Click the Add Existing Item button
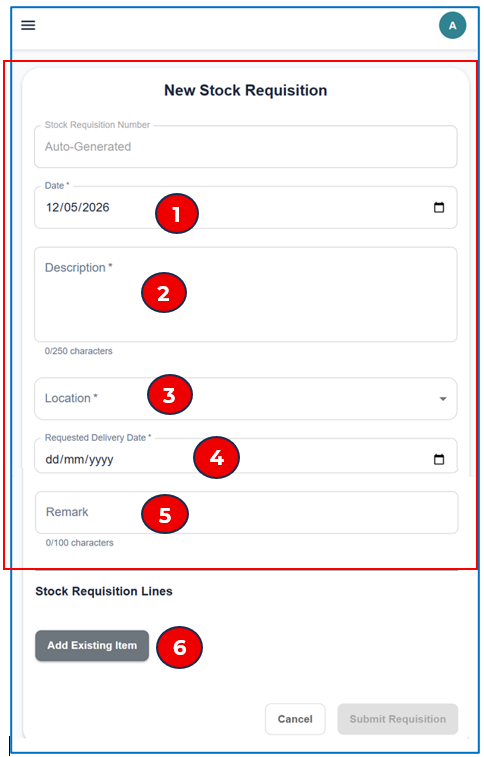This screenshot has height=757, width=484. click(x=92, y=645)
